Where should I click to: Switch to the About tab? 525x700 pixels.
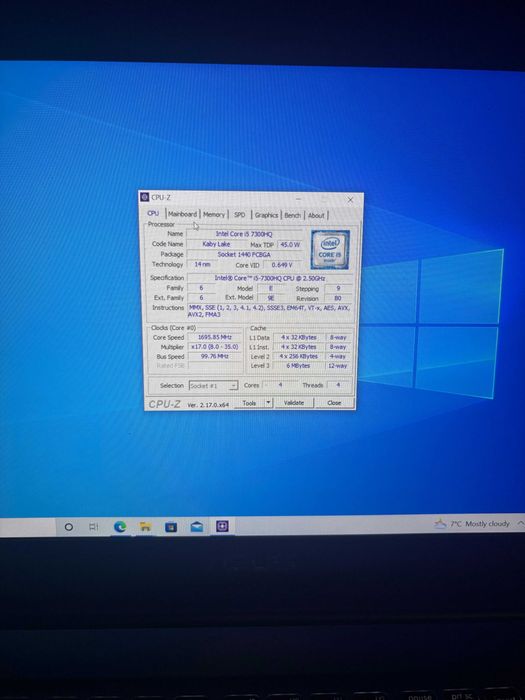click(x=316, y=216)
